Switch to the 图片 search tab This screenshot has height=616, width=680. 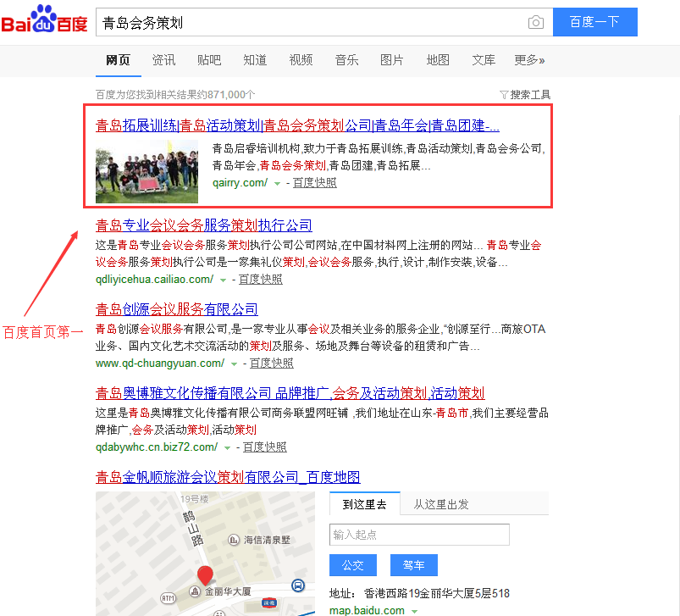(392, 60)
